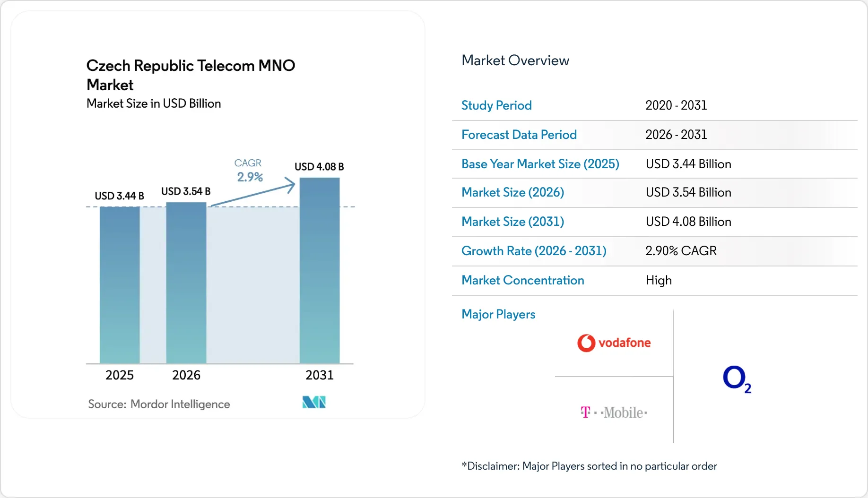This screenshot has width=868, height=498.
Task: Click the 2.9% CAGR value text
Action: point(250,177)
